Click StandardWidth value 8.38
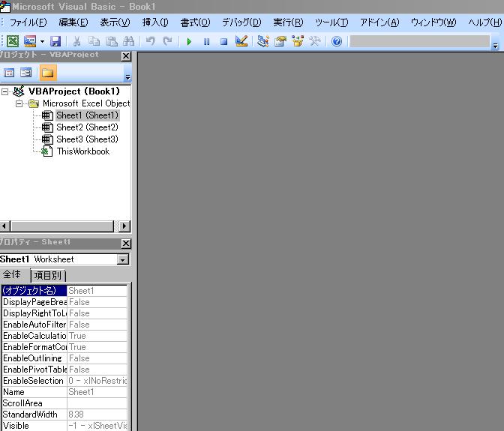 97,415
